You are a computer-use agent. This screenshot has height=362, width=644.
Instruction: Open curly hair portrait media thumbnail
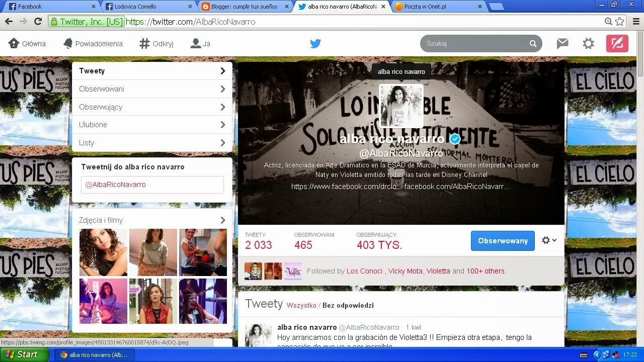(103, 252)
